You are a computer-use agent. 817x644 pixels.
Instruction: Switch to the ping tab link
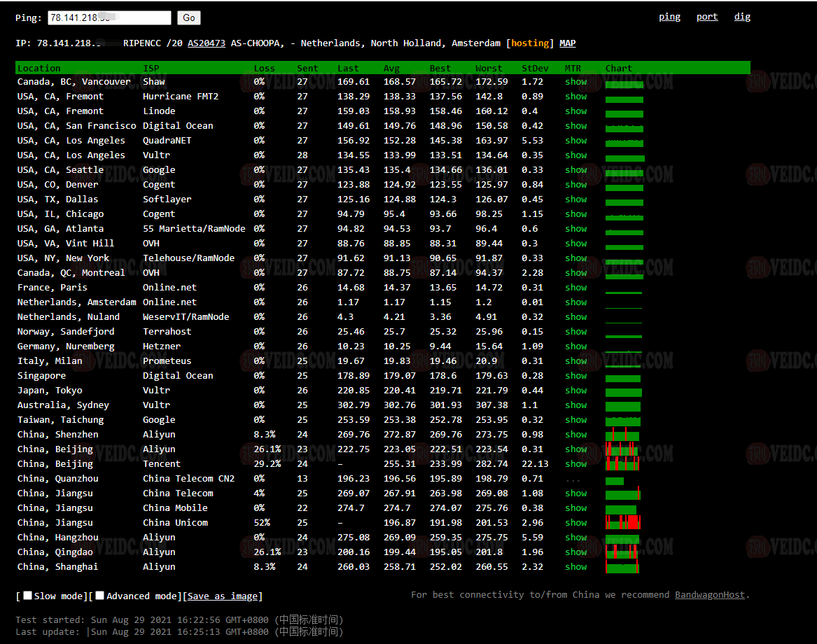(669, 17)
